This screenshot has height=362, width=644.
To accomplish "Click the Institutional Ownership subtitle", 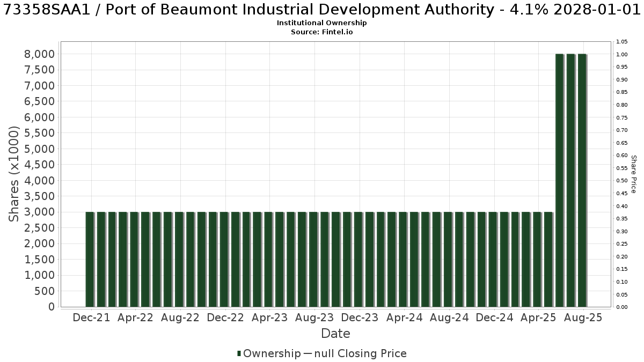I will pos(322,23).
